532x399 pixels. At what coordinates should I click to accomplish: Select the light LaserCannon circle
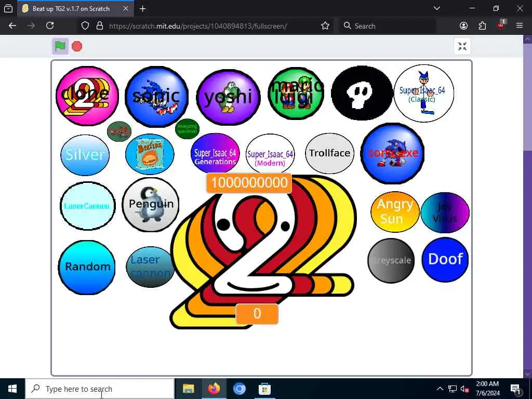tap(87, 206)
